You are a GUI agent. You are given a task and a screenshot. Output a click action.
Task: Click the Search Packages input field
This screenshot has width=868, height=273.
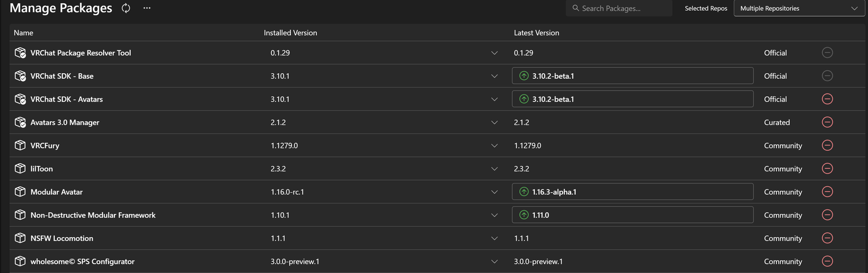click(624, 8)
